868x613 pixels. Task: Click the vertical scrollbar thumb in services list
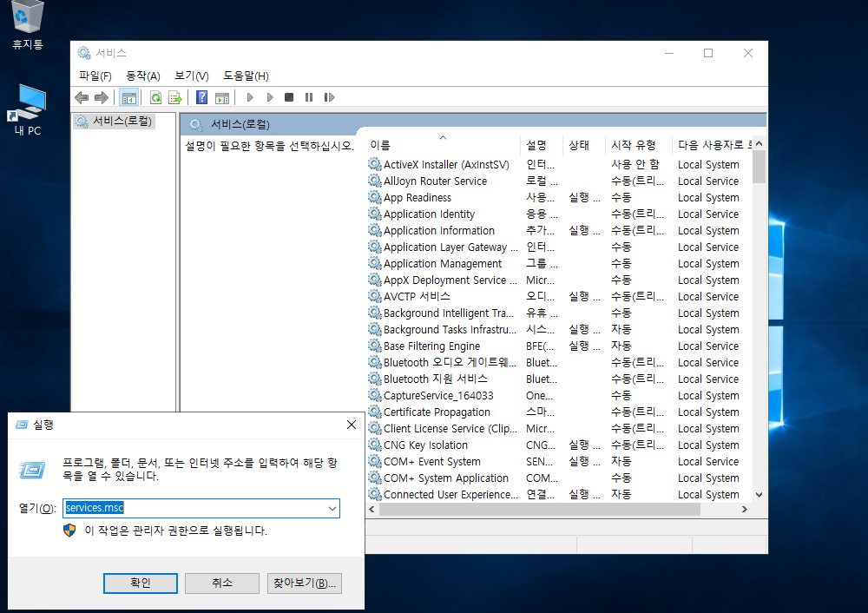pos(759,167)
